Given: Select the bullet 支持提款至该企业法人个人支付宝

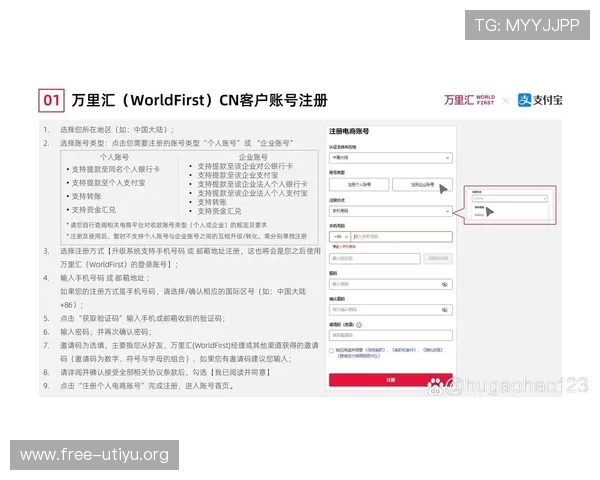Looking at the screenshot, I should 253,193.
